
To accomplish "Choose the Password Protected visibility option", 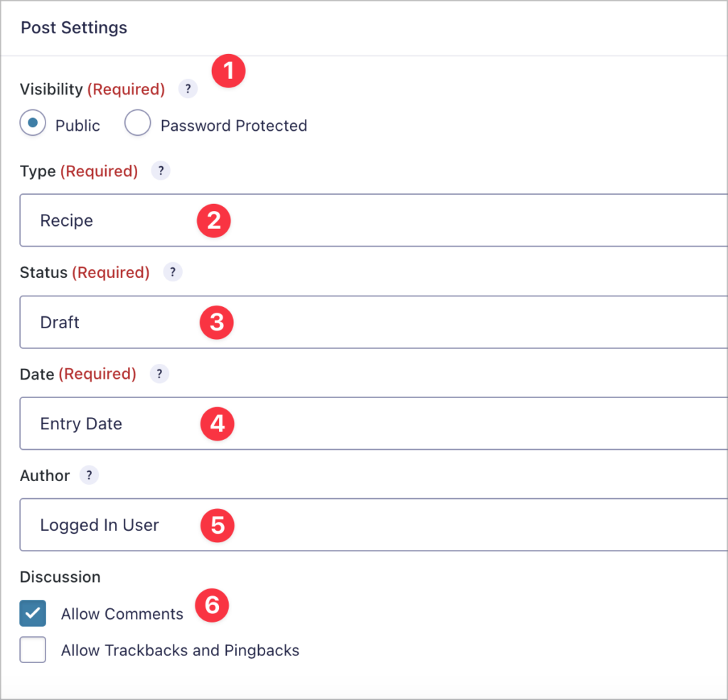I will [138, 124].
